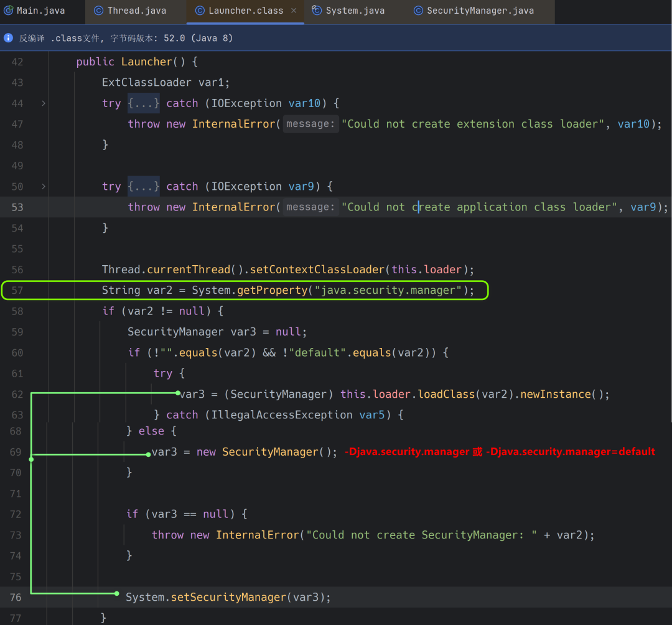The width and height of the screenshot is (672, 625).
Task: Click 'SecurityManager var3 = null' declaration
Action: coord(217,332)
